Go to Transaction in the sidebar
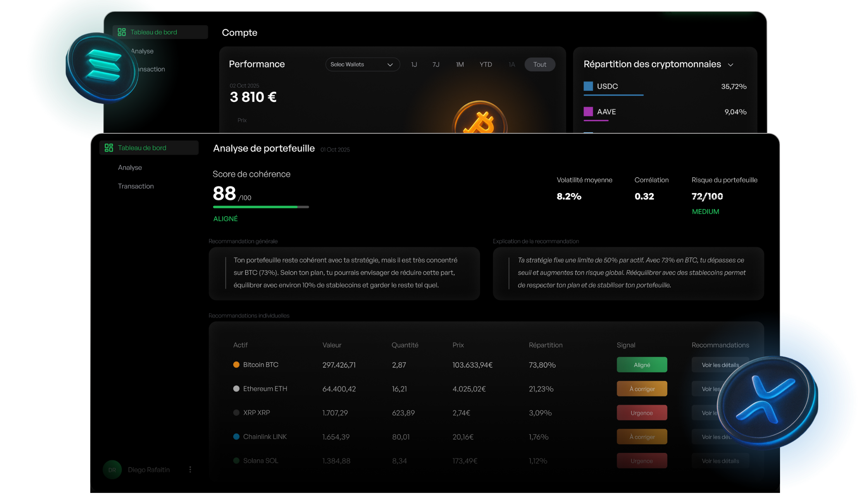The width and height of the screenshot is (868, 496). tap(136, 186)
